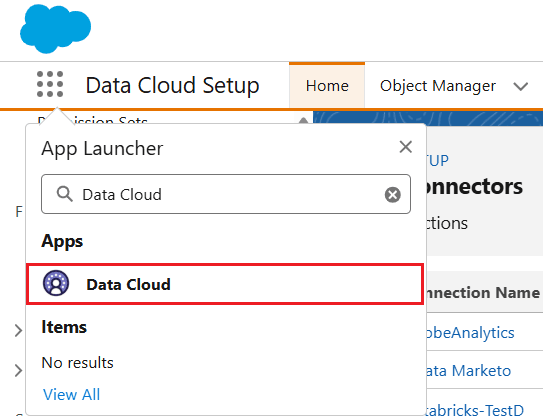Click the Items section heading

64,327
